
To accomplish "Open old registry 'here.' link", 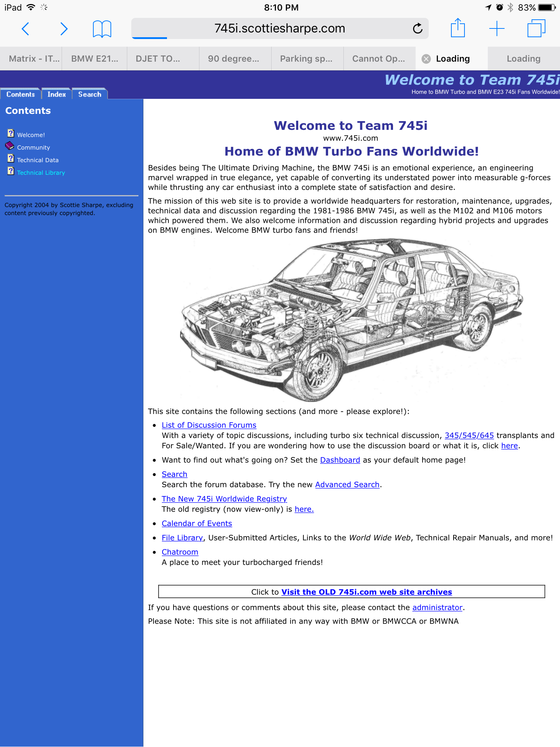I will pos(304,509).
